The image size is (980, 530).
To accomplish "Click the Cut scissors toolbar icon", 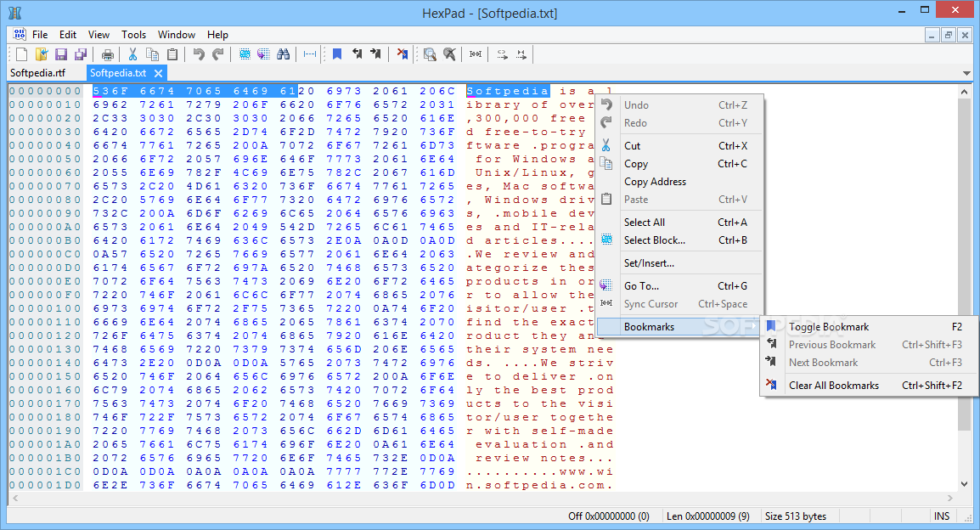I will pos(132,54).
